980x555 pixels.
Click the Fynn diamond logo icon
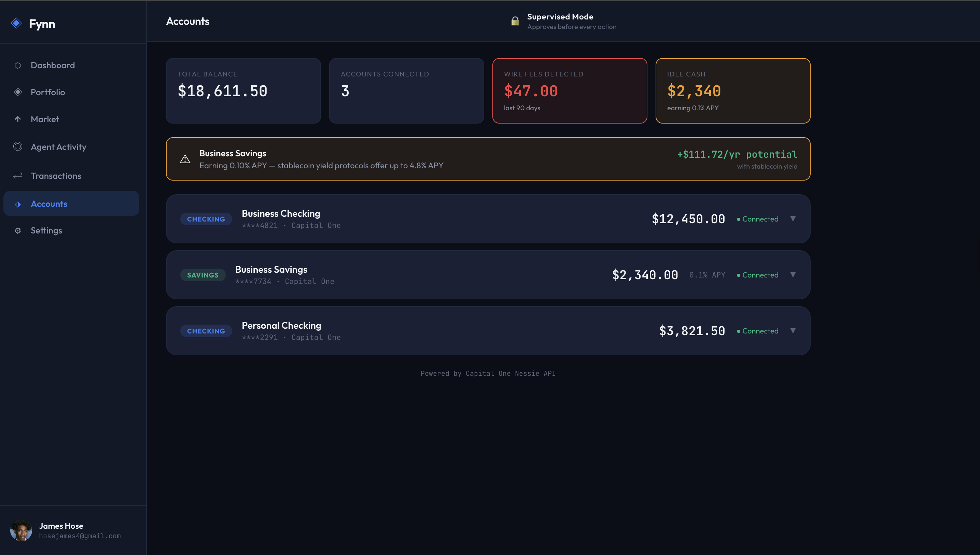[x=16, y=23]
